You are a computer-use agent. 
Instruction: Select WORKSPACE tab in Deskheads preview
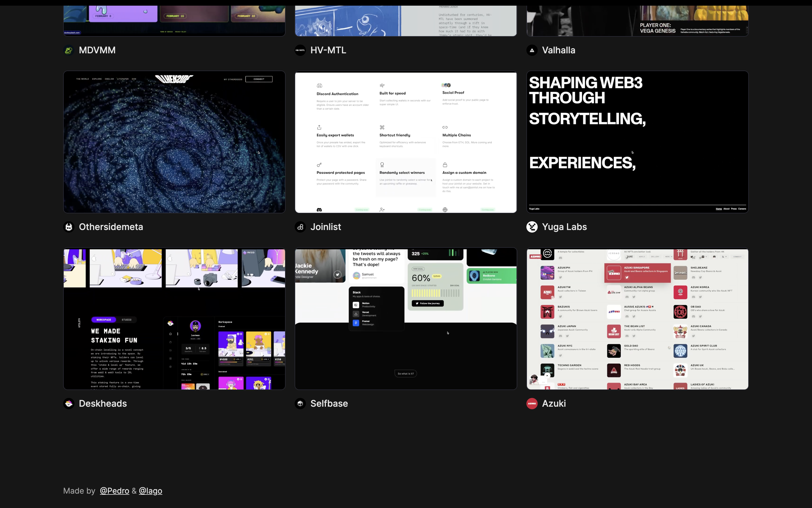pyautogui.click(x=103, y=320)
